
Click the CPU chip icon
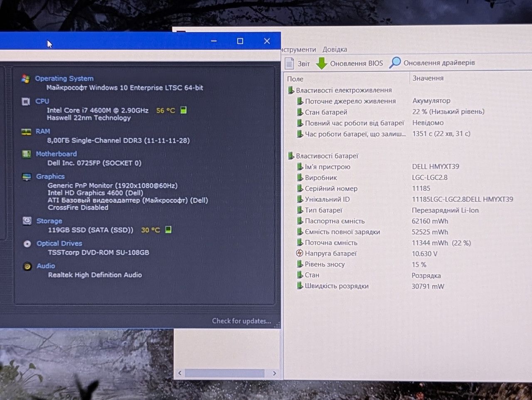tap(26, 101)
